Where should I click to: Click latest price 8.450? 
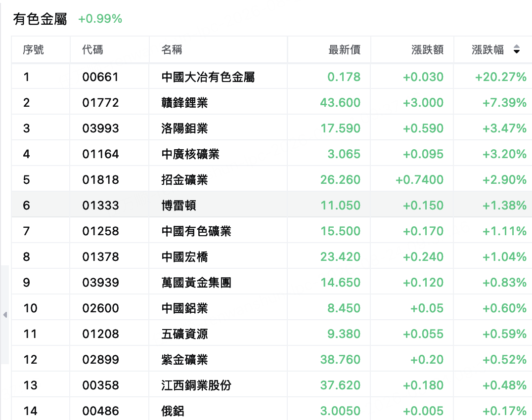pos(344,308)
